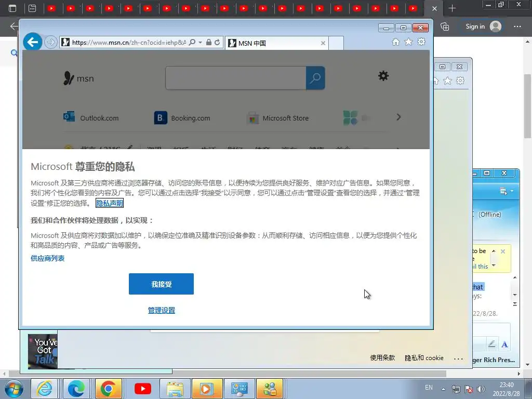
Task: Open Internet Explorer from the taskbar
Action: click(x=45, y=389)
